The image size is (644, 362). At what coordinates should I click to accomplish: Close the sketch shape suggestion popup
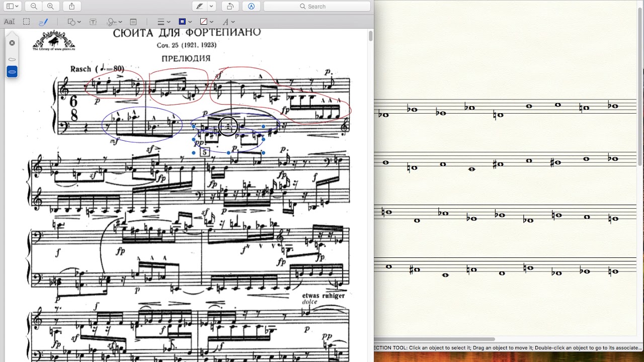point(12,43)
